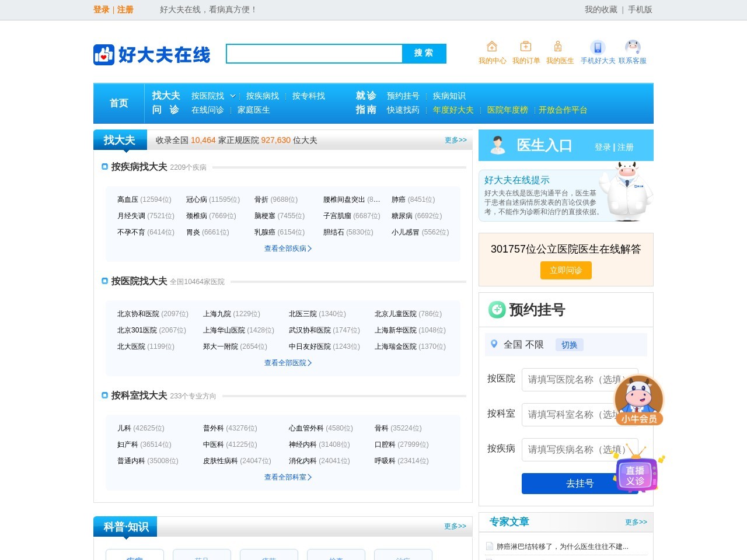Open 手机好大夫 mobile phone icon
This screenshot has height=560, width=747.
pos(597,47)
